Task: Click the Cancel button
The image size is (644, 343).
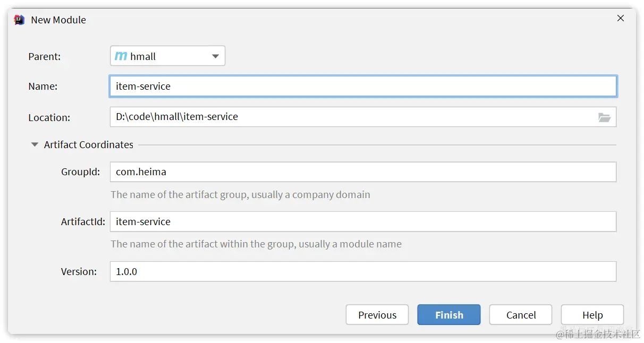Action: pos(521,315)
